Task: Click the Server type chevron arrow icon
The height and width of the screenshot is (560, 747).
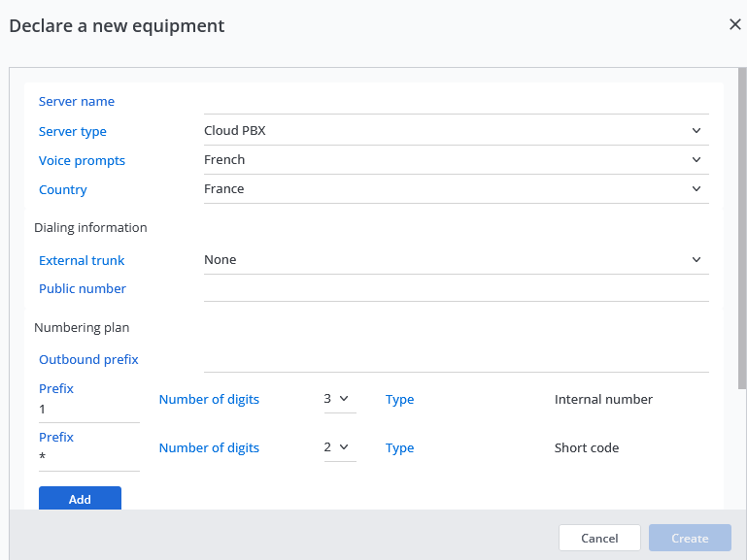Action: [x=696, y=131]
